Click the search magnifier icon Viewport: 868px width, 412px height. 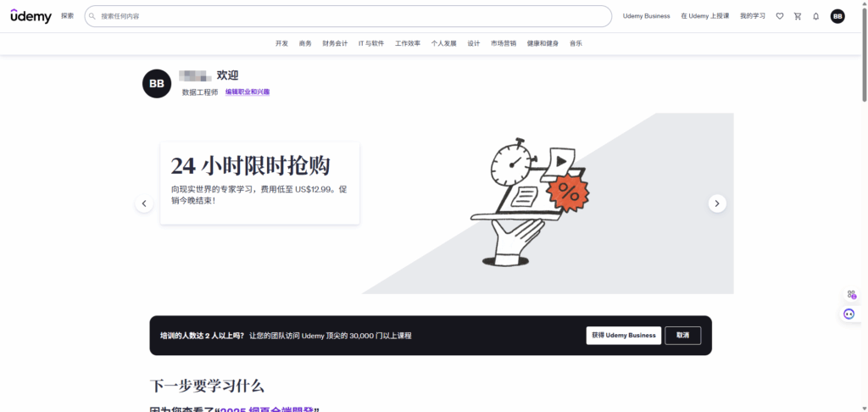click(x=92, y=16)
